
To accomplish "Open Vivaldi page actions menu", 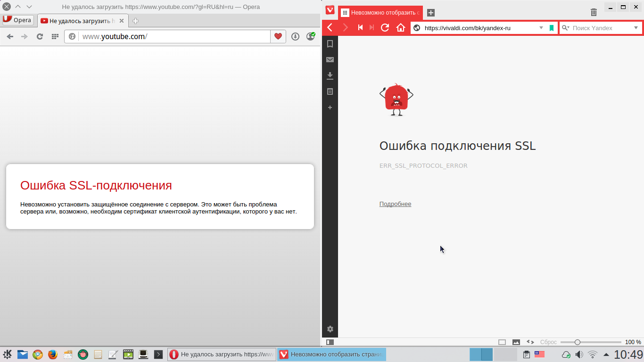I will click(530, 342).
